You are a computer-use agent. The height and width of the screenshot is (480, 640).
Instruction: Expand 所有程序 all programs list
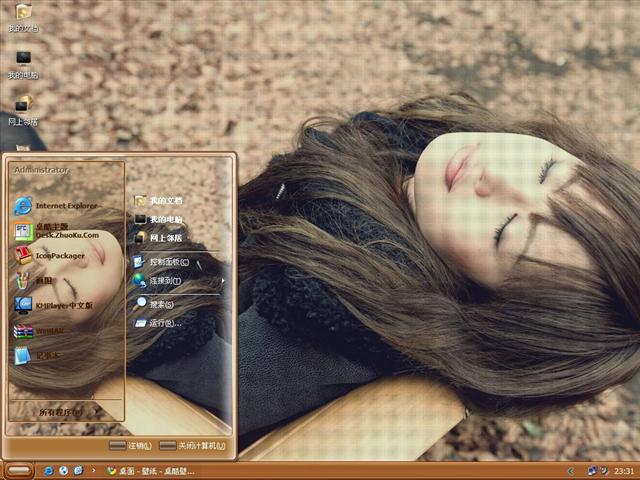67,412
